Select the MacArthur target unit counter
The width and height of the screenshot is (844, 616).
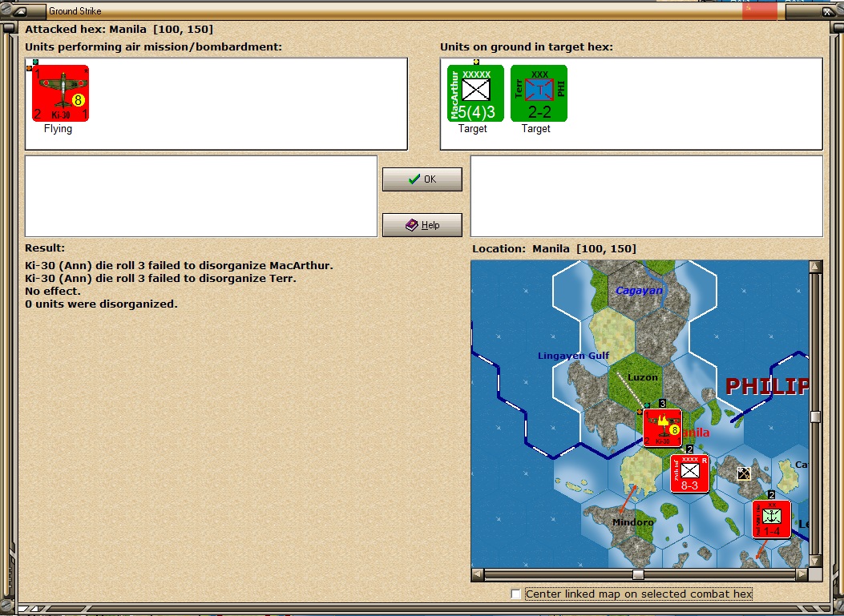[475, 93]
